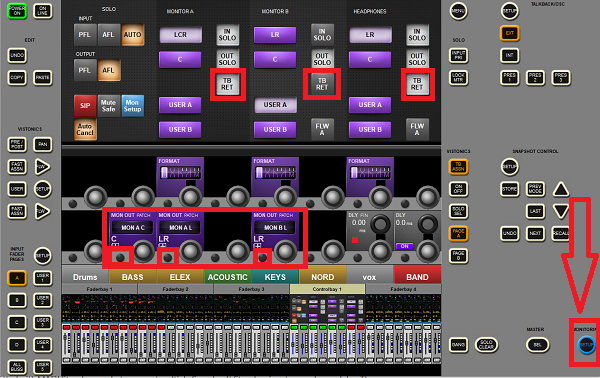Image resolution: width=600 pixels, height=378 pixels.
Task: Click the PRES 3 button
Action: coord(561,78)
